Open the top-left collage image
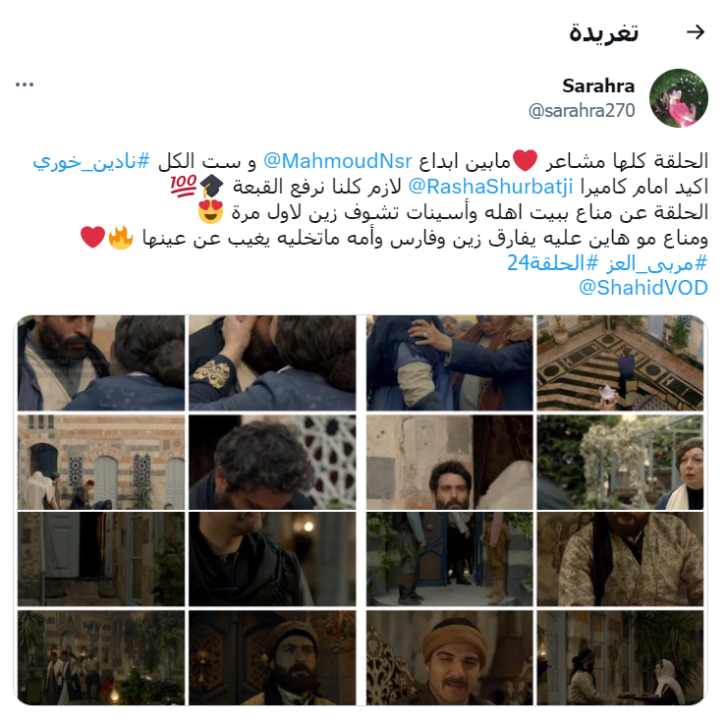 (101, 363)
